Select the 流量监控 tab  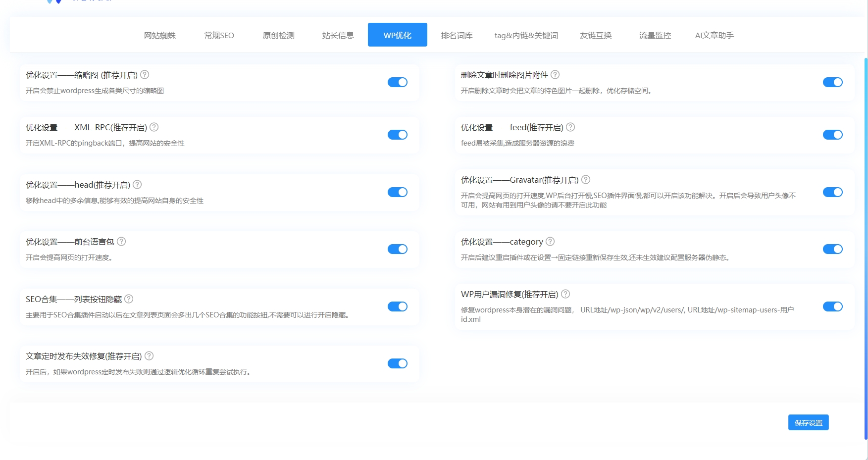point(654,35)
